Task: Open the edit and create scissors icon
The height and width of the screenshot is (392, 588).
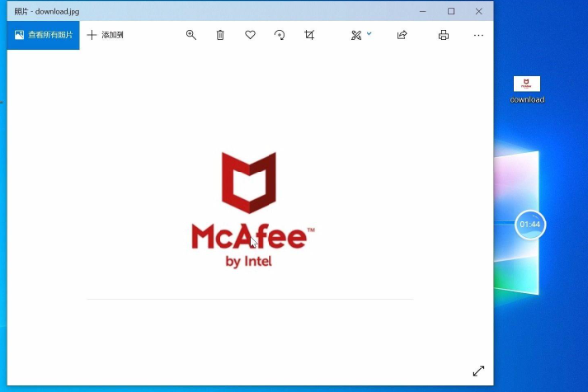Action: point(356,35)
